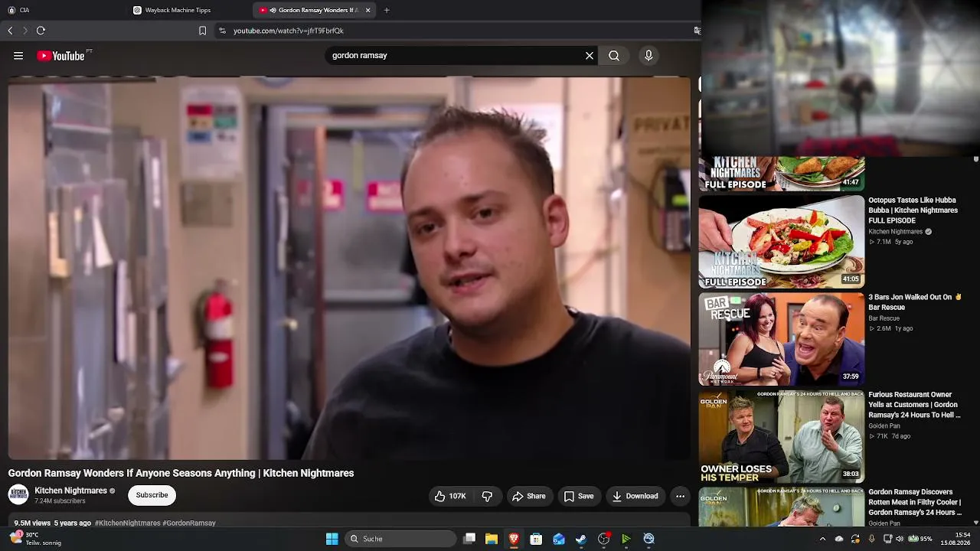The height and width of the screenshot is (551, 980).
Task: Open the last taskbar app icon
Action: click(648, 539)
